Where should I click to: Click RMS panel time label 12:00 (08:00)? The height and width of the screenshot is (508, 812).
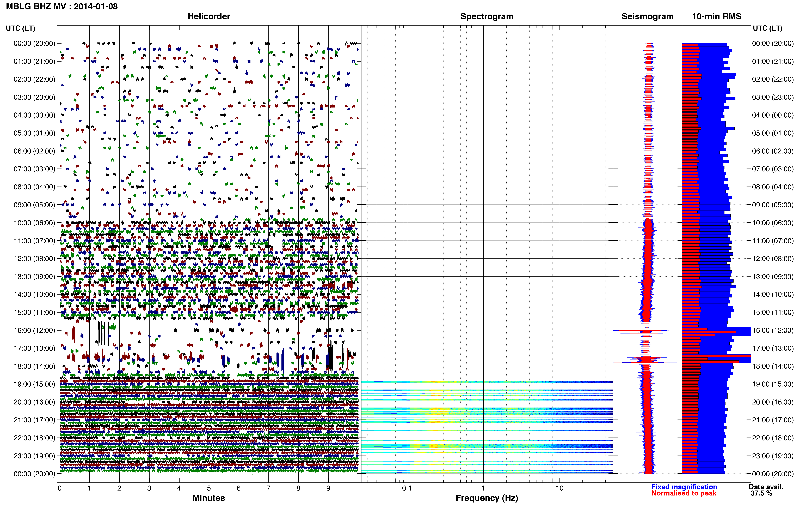773,259
